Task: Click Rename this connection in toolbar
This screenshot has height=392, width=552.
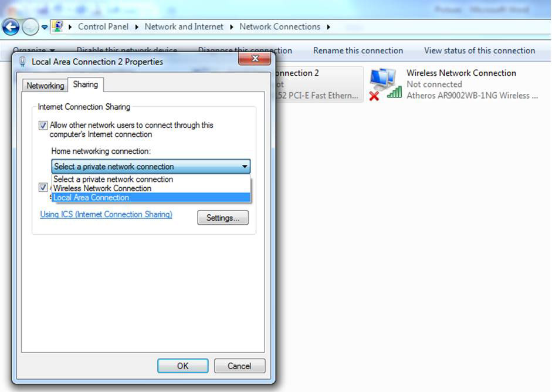Action: 358,50
